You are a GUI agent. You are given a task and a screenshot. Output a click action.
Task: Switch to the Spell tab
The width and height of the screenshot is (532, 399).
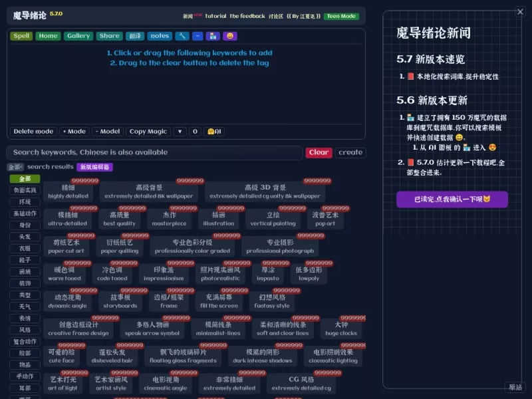tap(21, 36)
